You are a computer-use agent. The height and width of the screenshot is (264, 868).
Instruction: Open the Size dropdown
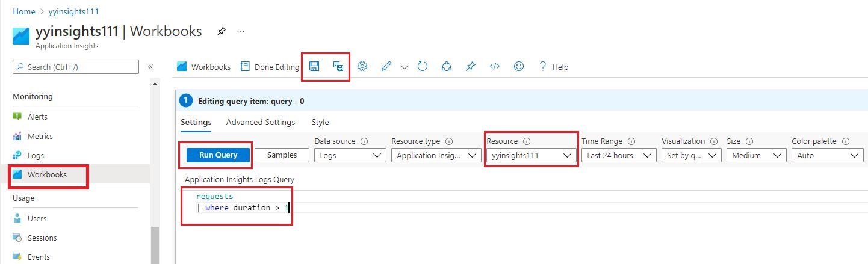tap(757, 155)
